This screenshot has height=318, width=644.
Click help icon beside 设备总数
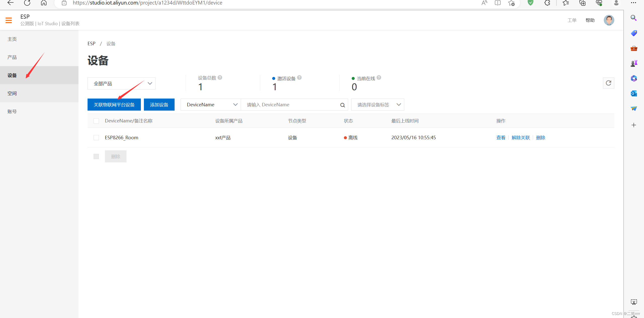[x=220, y=78]
